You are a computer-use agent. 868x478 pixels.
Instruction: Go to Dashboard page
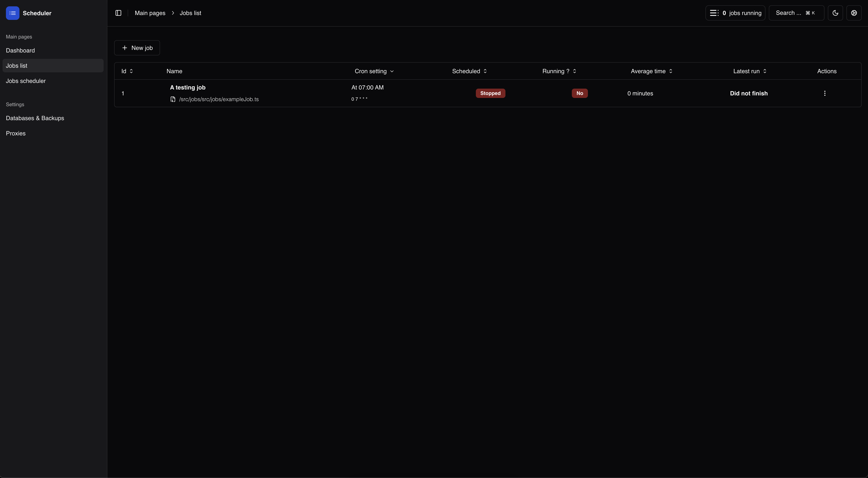tap(20, 51)
